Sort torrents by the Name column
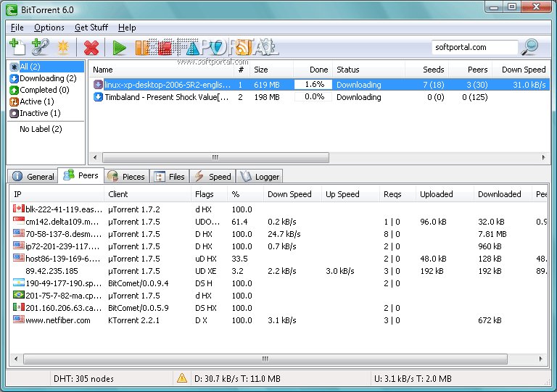 pos(161,70)
